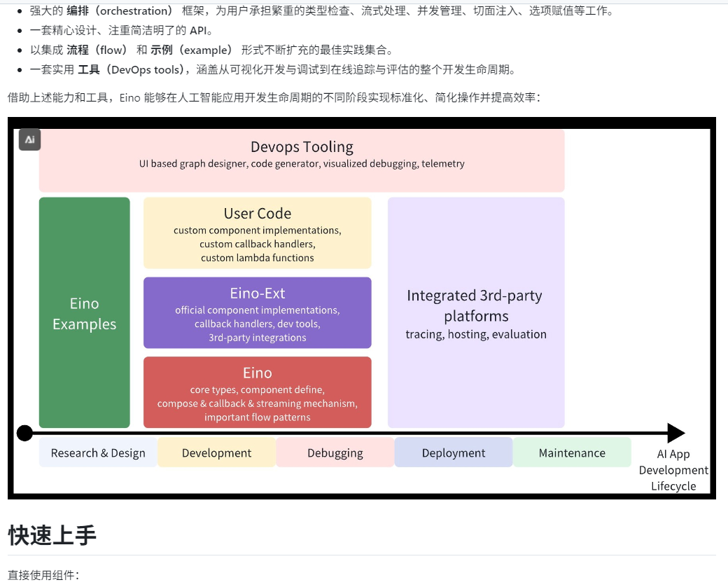Image resolution: width=728 pixels, height=587 pixels.
Task: Click the User Code yellow block
Action: [x=257, y=233]
